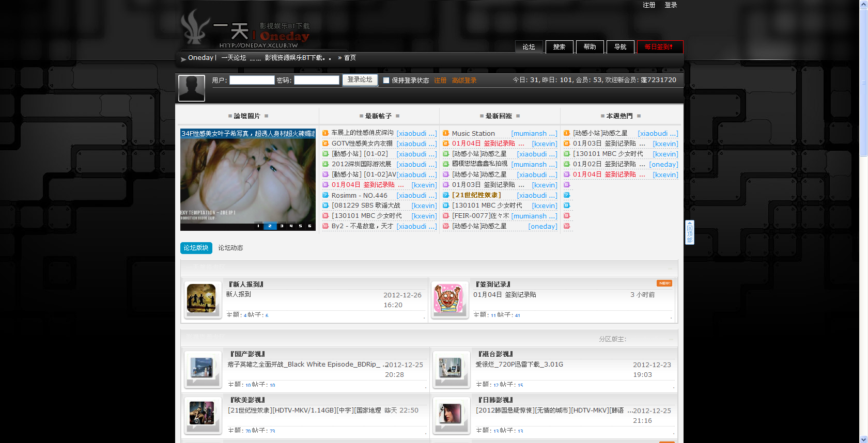Select slide 3 in the image carousel
This screenshot has height=443, width=868.
pos(281,226)
